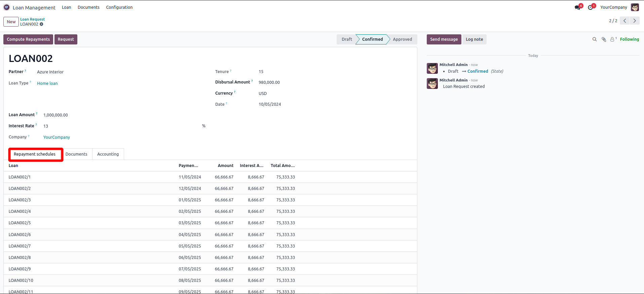Open repayment row LOAN002/5
644x294 pixels.
[210, 223]
